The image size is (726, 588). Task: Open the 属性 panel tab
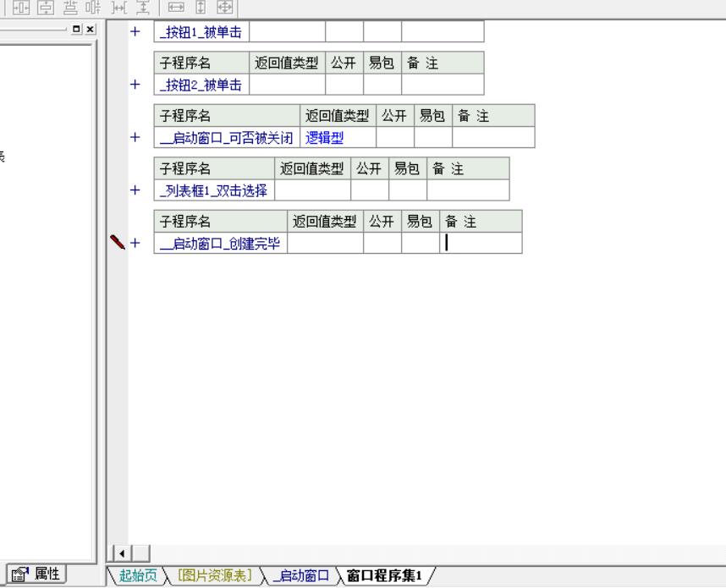[36, 574]
